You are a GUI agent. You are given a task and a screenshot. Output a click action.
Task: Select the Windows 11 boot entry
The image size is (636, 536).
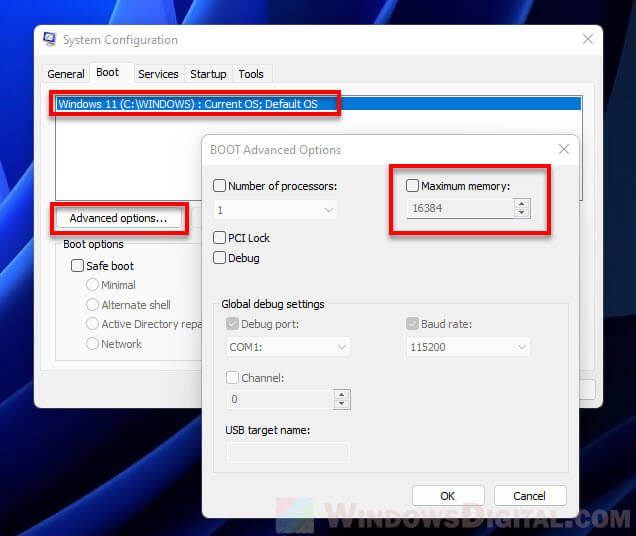[x=319, y=104]
